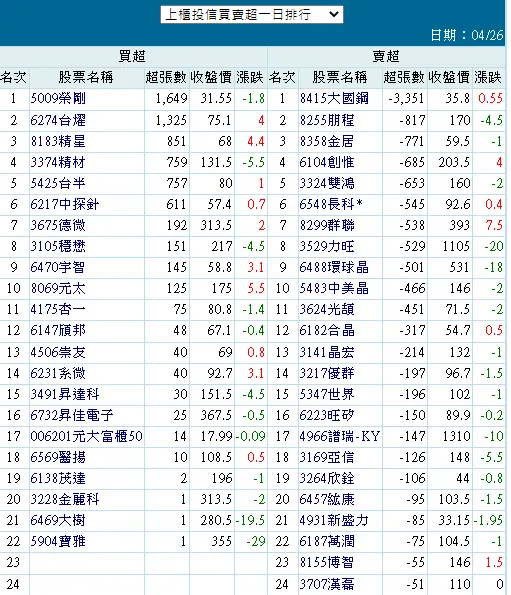Image resolution: width=511 pixels, height=595 pixels.
Task: Click the 日期：04/26 date label
Action: [x=467, y=35]
